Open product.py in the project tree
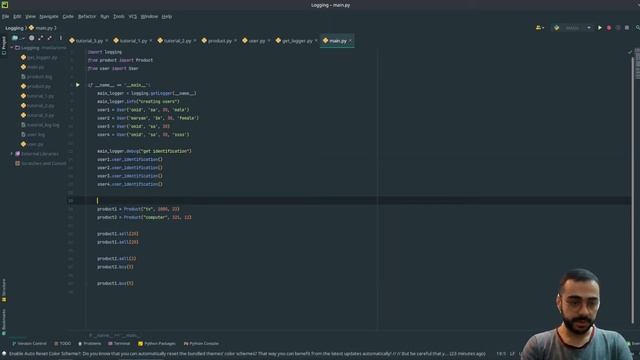 tap(36, 87)
